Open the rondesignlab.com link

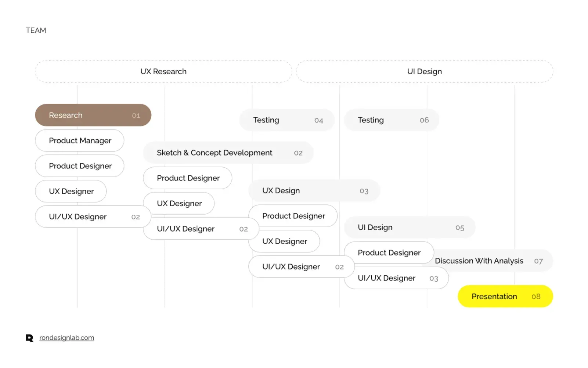pyautogui.click(x=66, y=337)
